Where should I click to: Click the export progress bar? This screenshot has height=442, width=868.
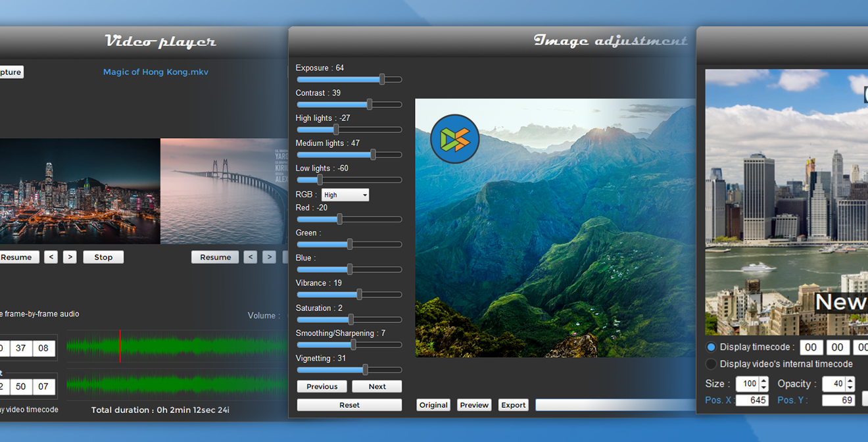coord(615,405)
